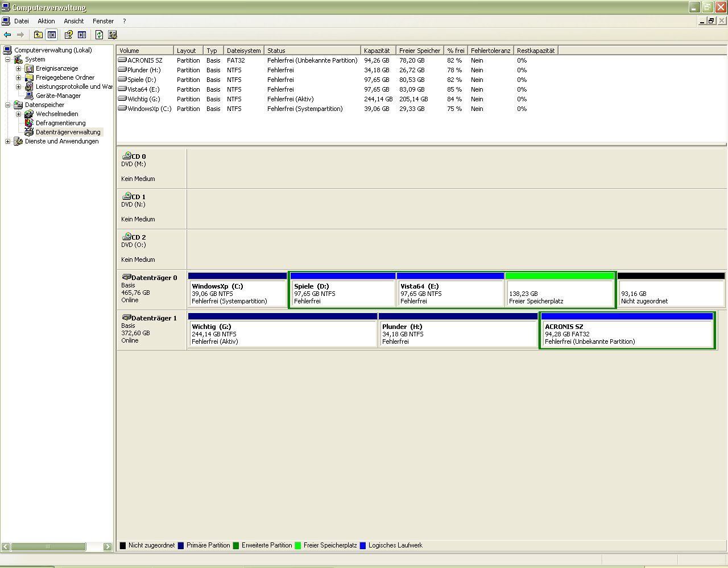
Task: Click the disk settings toolbar icon
Action: pyautogui.click(x=112, y=35)
